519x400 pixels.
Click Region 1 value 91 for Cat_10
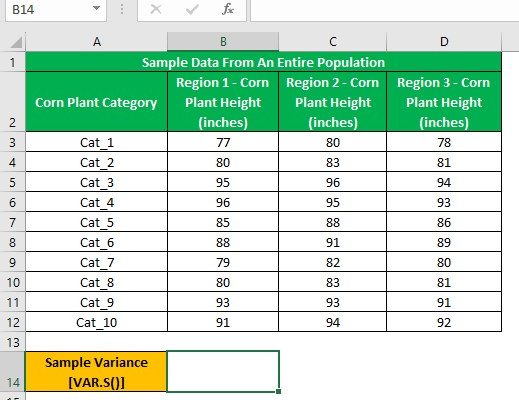223,322
